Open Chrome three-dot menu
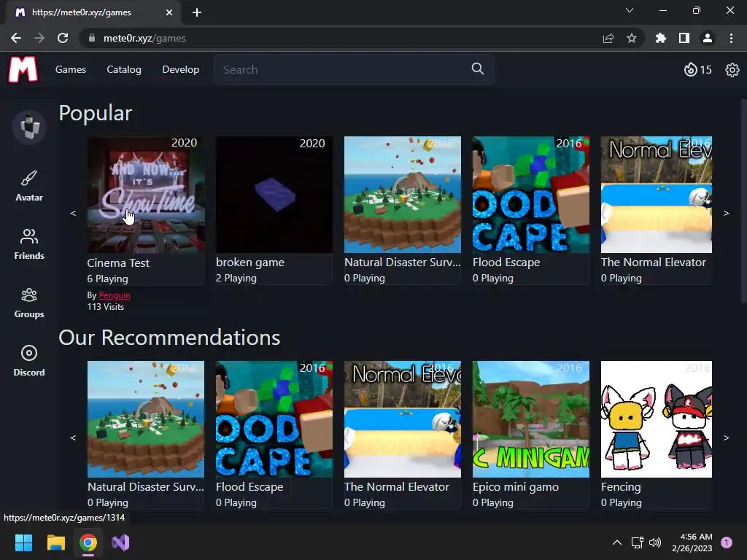This screenshot has width=747, height=560. pyautogui.click(x=731, y=38)
